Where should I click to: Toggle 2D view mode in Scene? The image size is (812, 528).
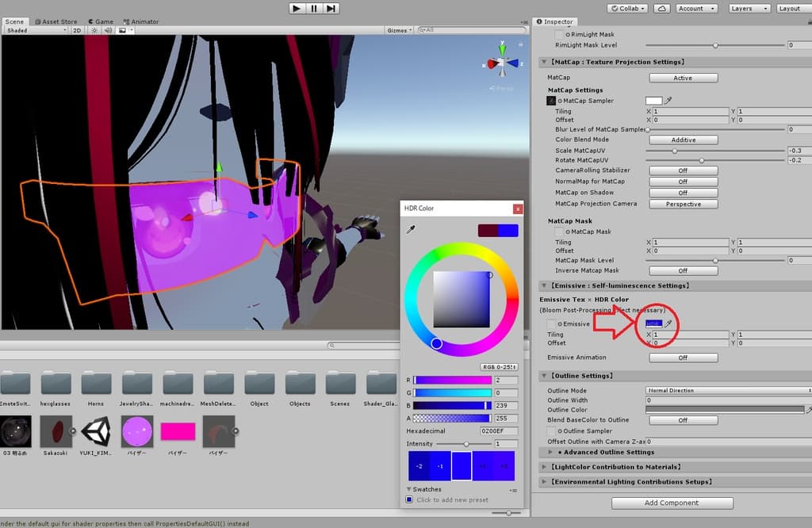point(77,30)
